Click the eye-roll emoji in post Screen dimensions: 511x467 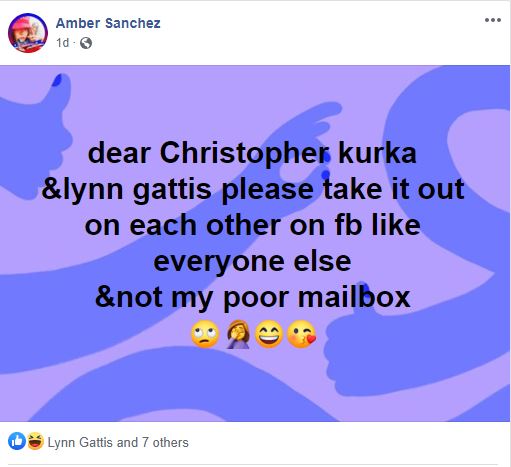205,334
